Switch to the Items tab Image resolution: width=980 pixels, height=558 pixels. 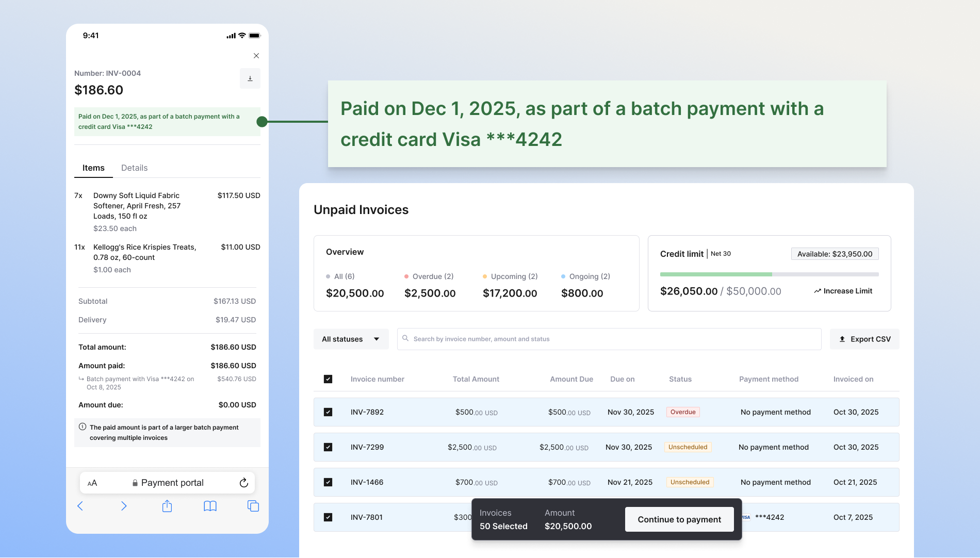pos(93,168)
